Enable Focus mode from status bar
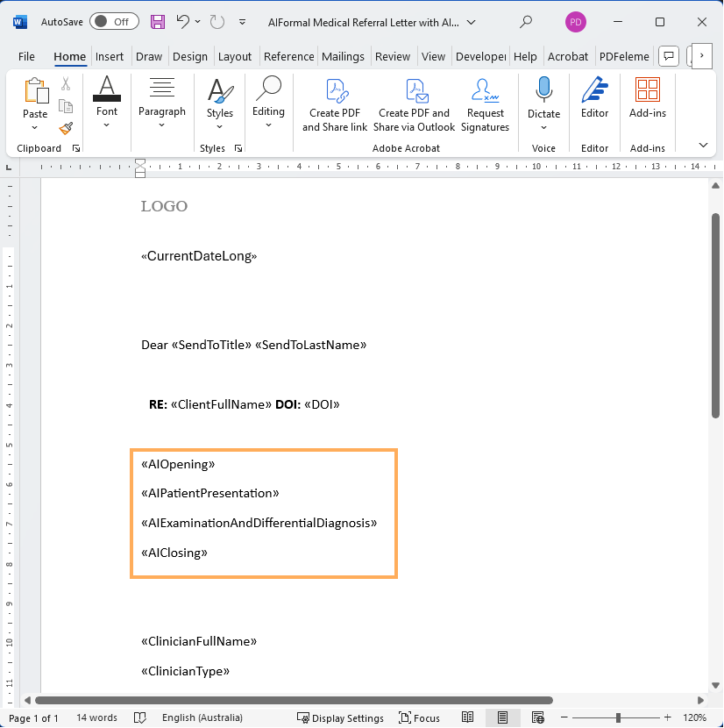Screen dimensions: 724x728 click(x=419, y=717)
